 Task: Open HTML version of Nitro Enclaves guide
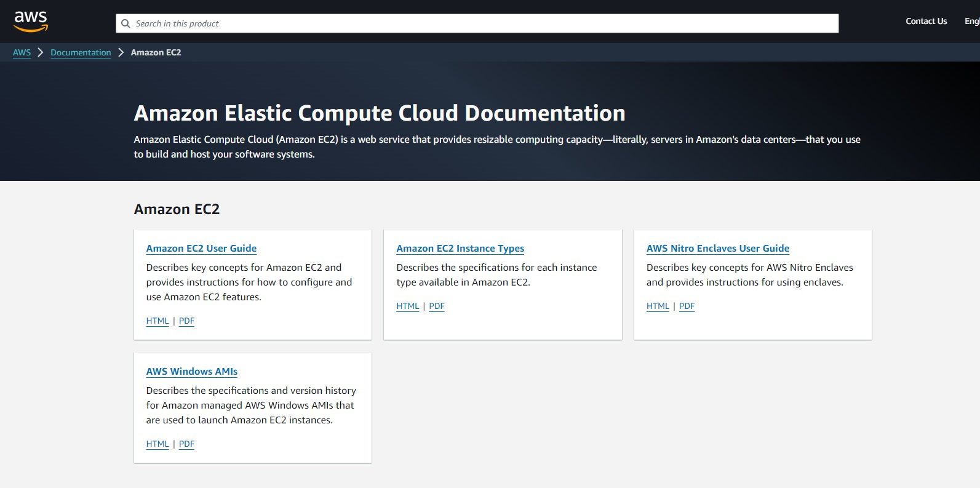(x=658, y=306)
